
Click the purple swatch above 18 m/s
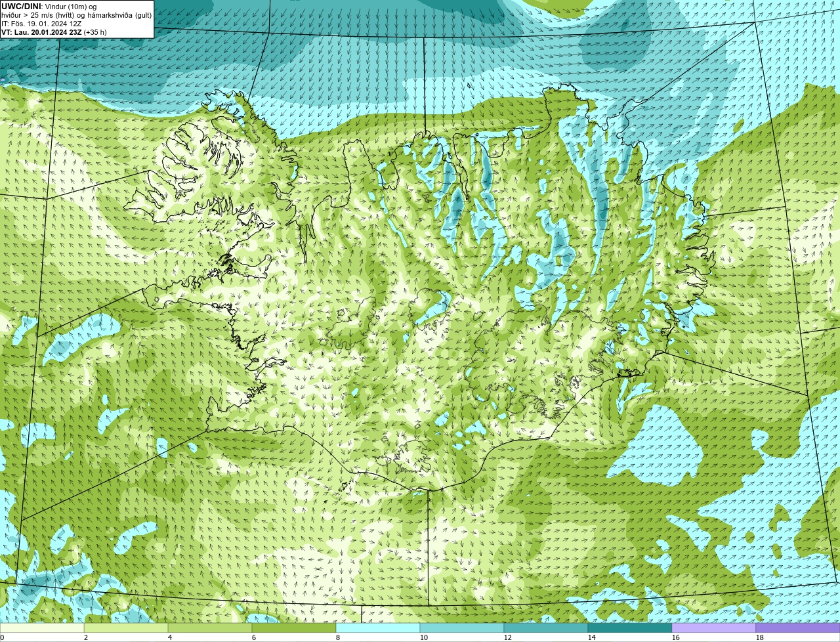tap(798, 628)
